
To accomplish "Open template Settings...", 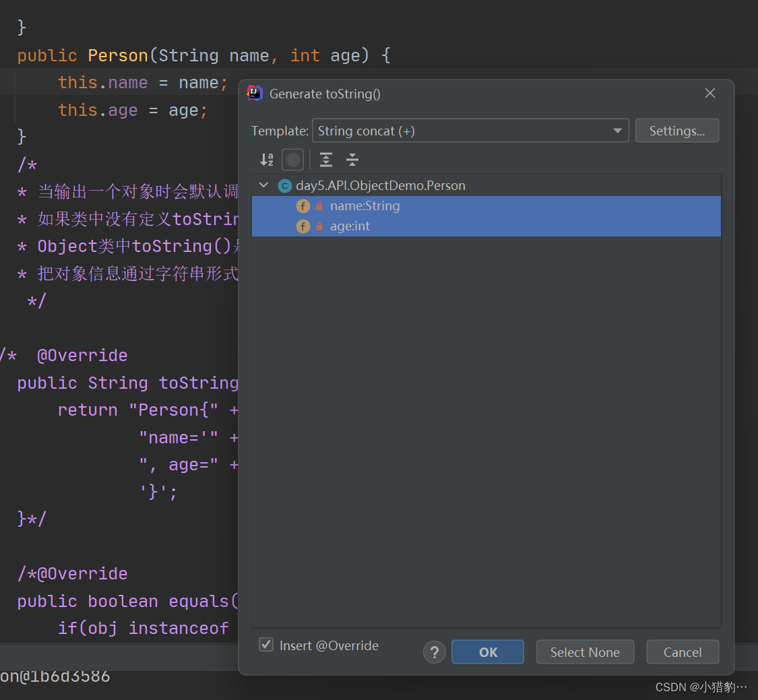I will [676, 131].
